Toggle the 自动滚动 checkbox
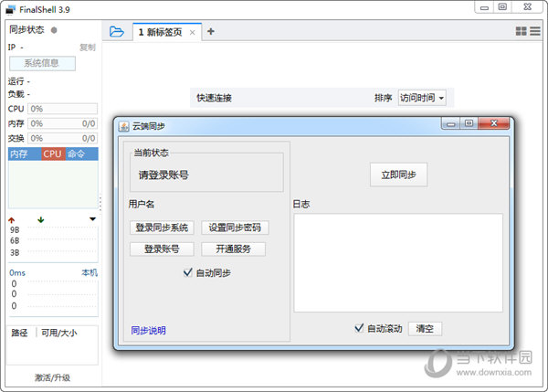548x392 pixels. click(359, 328)
